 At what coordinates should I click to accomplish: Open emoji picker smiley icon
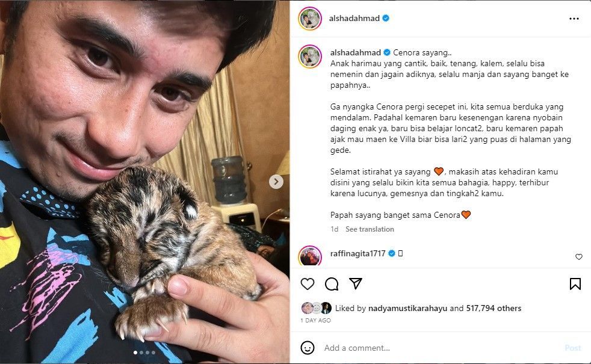pos(307,347)
